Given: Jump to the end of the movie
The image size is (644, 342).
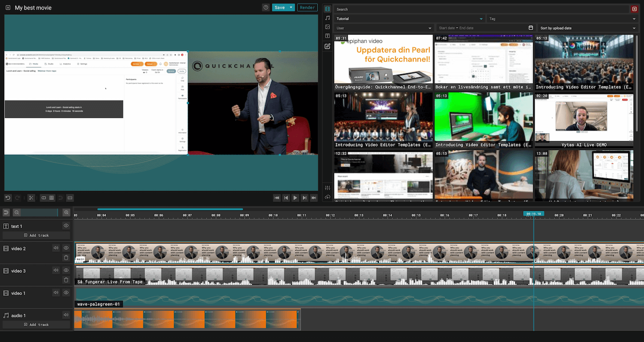Looking at the screenshot, I should [x=314, y=197].
